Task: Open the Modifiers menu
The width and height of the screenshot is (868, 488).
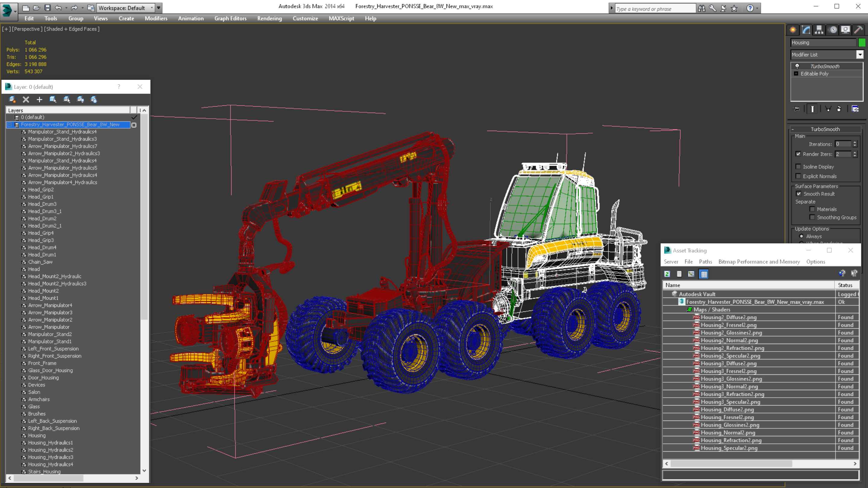Action: (156, 18)
